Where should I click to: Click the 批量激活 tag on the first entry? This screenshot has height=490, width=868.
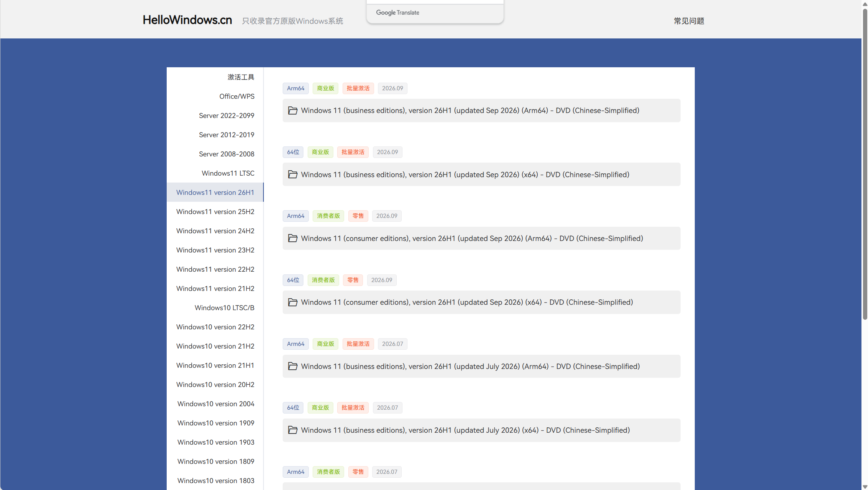pos(358,88)
